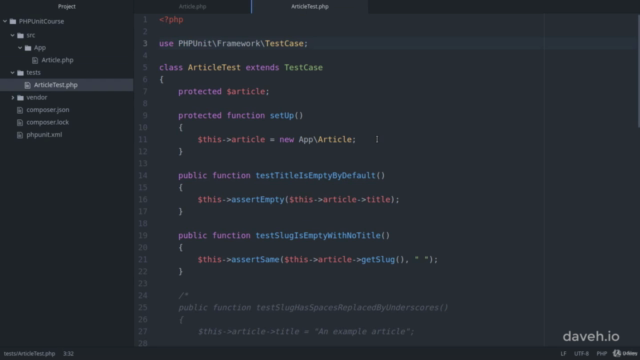
Task: Open phpunit.xml from the tree
Action: tap(44, 135)
